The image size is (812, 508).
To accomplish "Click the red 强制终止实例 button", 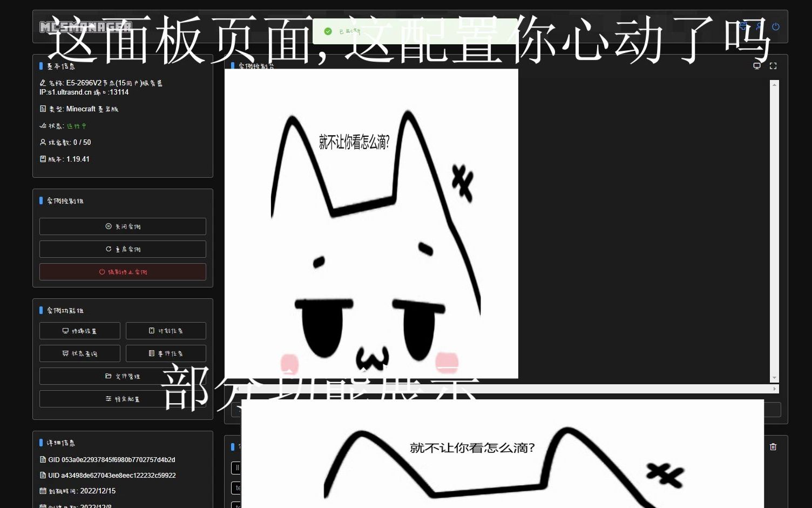I will point(123,272).
